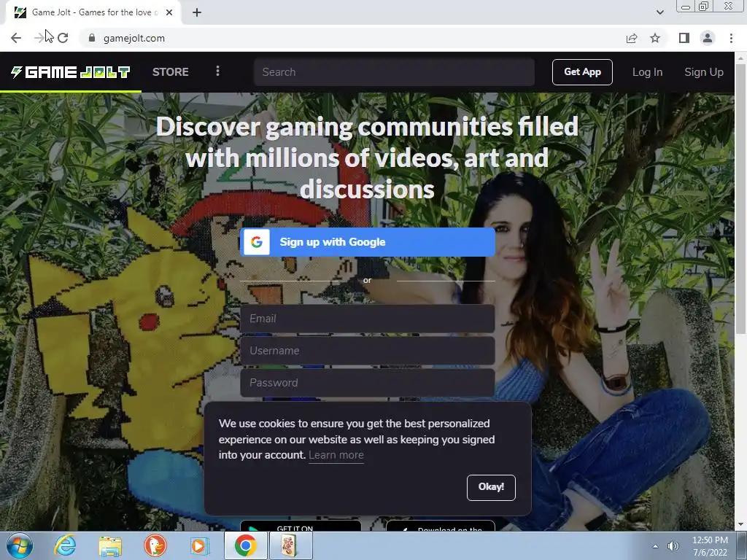This screenshot has height=560, width=747.
Task: Go back in browser history
Action: click(x=16, y=38)
